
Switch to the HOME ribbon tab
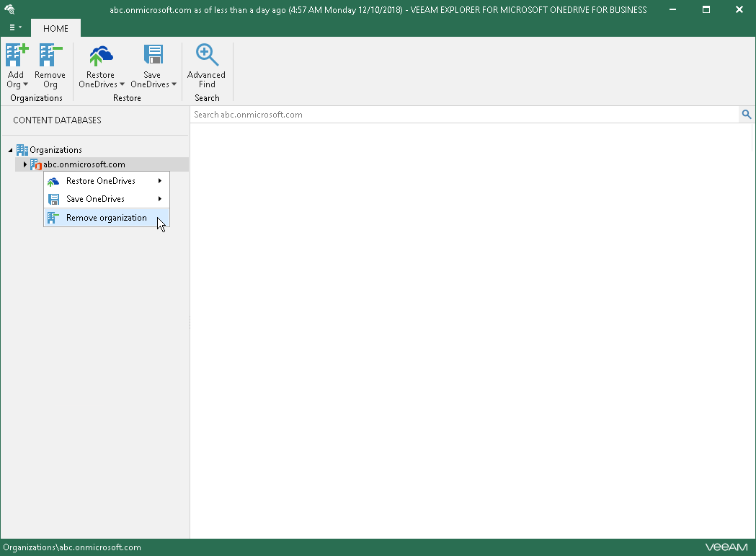[x=56, y=28]
